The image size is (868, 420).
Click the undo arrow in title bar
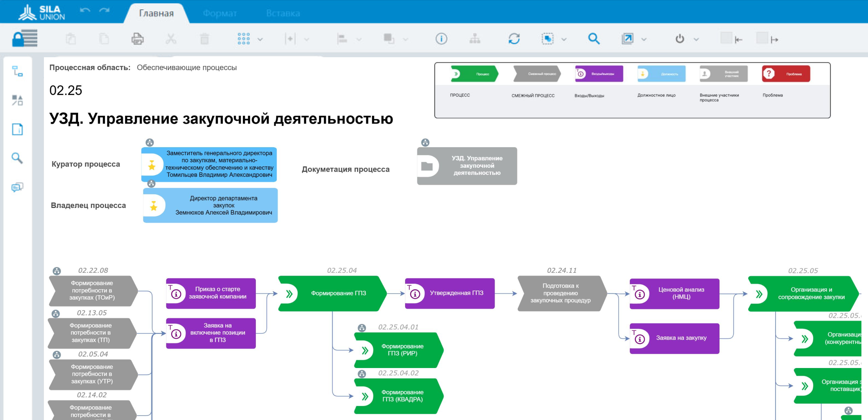85,10
